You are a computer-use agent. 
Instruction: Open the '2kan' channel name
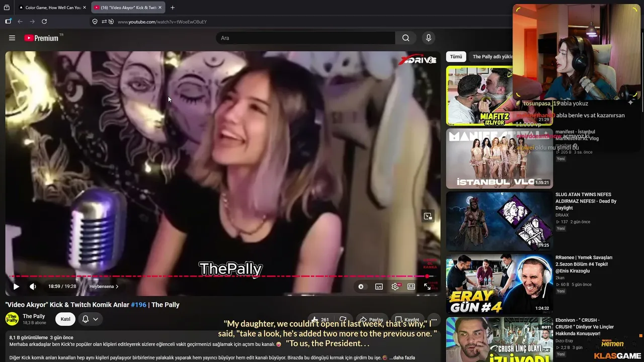point(560,278)
